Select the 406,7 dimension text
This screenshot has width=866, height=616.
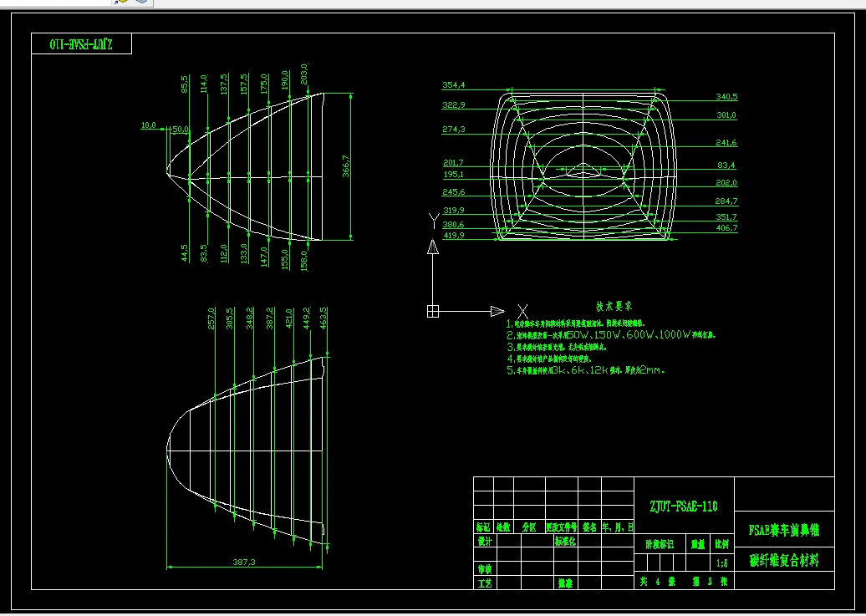click(726, 227)
